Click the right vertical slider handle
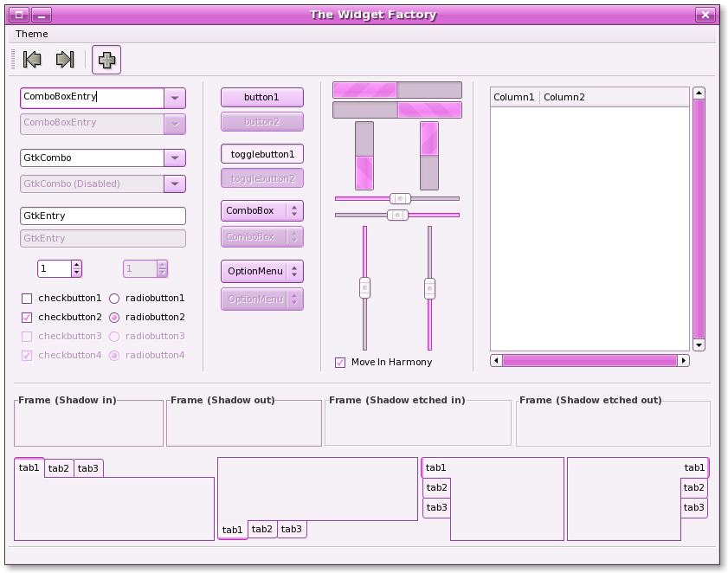 point(430,288)
